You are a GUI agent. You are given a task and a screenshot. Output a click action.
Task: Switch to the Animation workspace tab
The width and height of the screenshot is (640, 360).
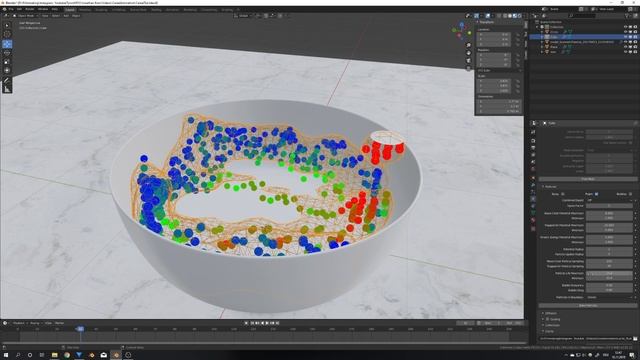pyautogui.click(x=172, y=9)
